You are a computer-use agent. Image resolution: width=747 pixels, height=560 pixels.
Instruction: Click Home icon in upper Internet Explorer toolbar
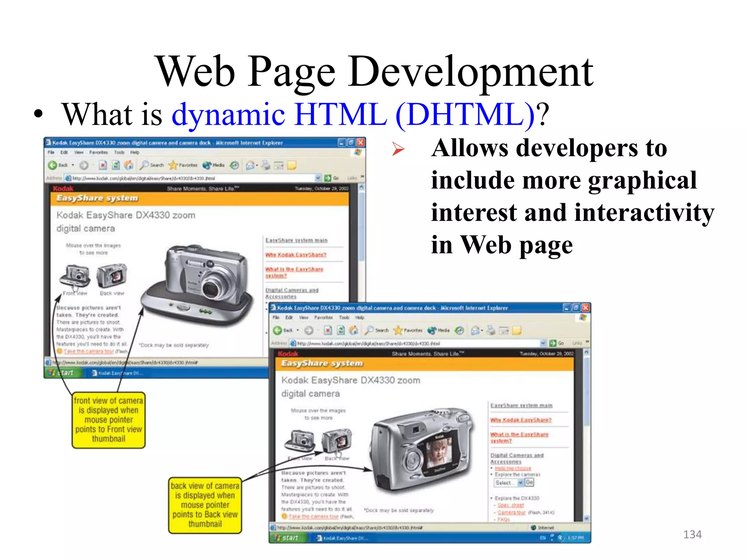point(129,165)
